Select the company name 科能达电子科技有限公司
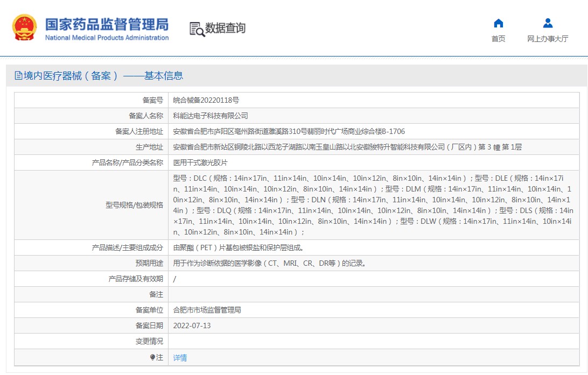This screenshot has height=375, width=588. click(x=211, y=116)
